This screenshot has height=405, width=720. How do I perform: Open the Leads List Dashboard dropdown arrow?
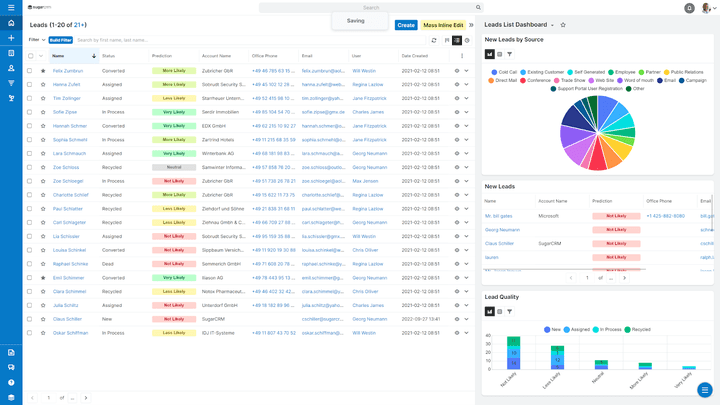click(552, 25)
